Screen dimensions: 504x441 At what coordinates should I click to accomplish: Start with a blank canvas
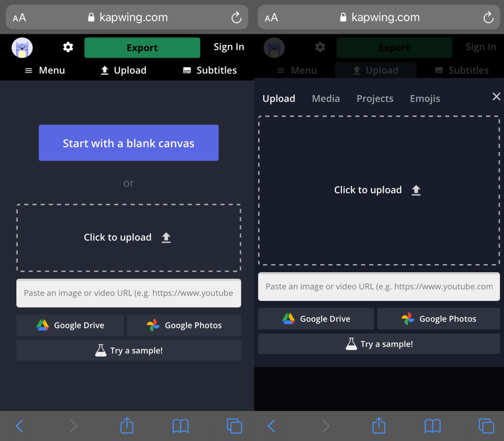(x=129, y=143)
